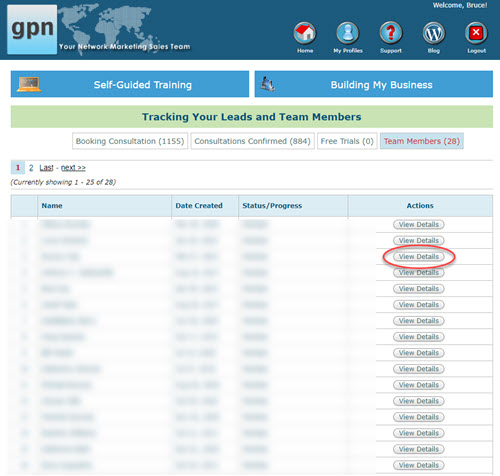Click View Details in the second row
Image resolution: width=500 pixels, height=476 pixels.
[x=419, y=241]
